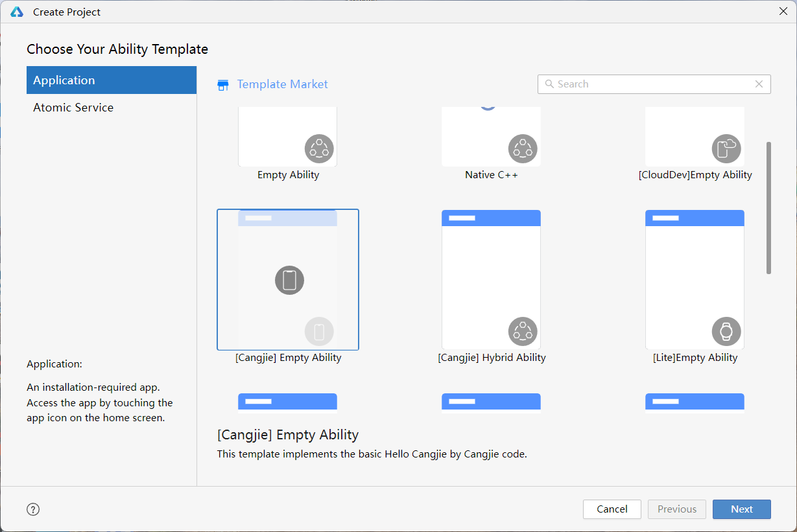Open the help question mark icon
Viewport: 797px width, 532px height.
pyautogui.click(x=33, y=509)
